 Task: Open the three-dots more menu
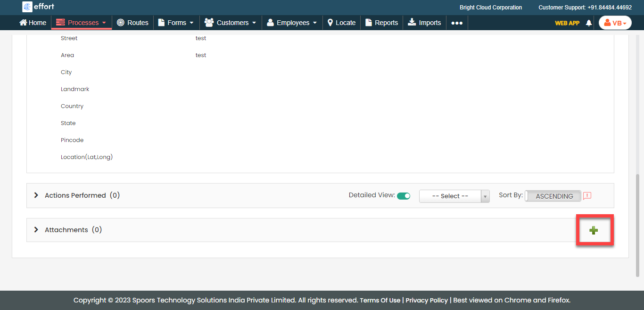[456, 23]
